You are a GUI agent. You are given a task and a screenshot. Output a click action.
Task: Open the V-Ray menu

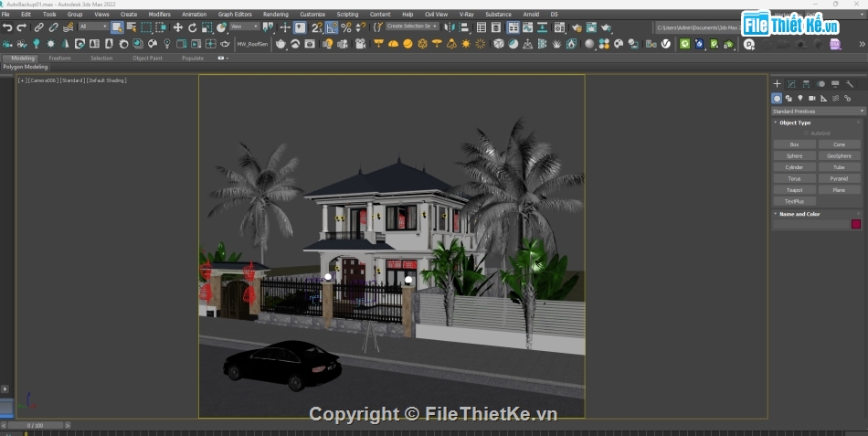[467, 15]
